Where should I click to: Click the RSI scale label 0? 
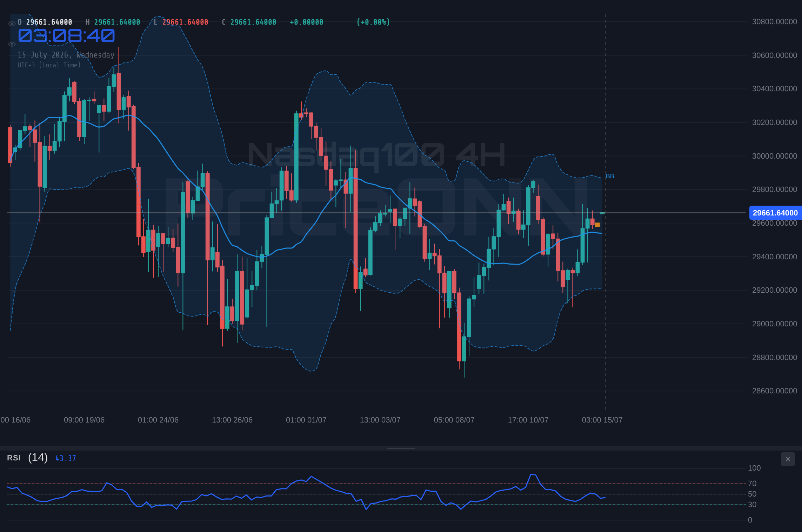(x=750, y=520)
